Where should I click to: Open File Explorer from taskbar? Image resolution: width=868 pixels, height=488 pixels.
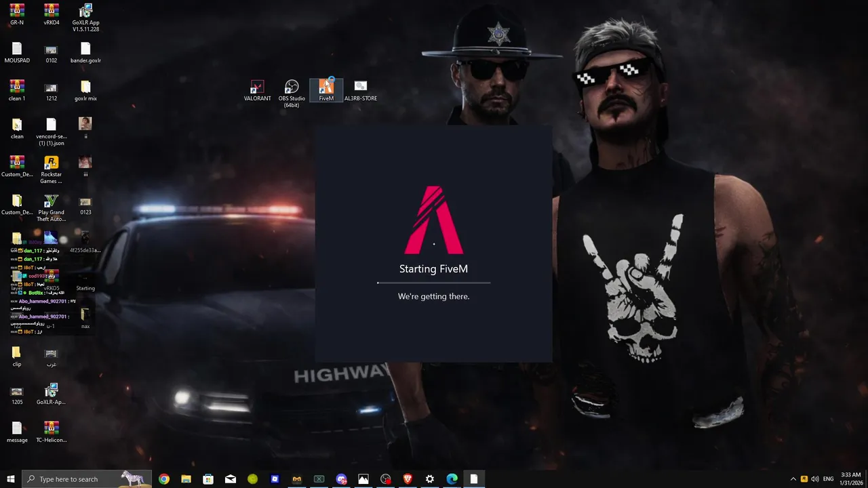pyautogui.click(x=186, y=479)
